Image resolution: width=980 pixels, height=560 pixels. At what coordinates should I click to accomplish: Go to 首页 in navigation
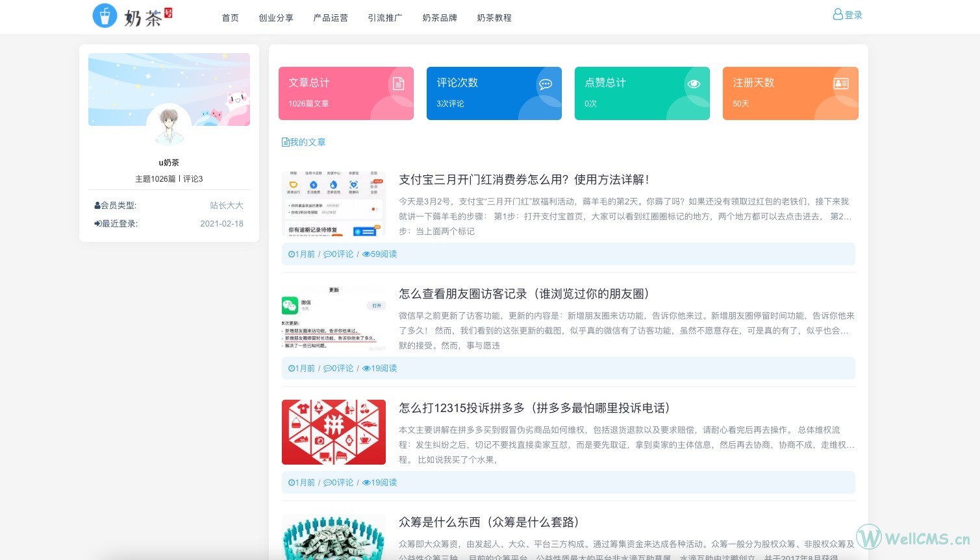point(231,18)
